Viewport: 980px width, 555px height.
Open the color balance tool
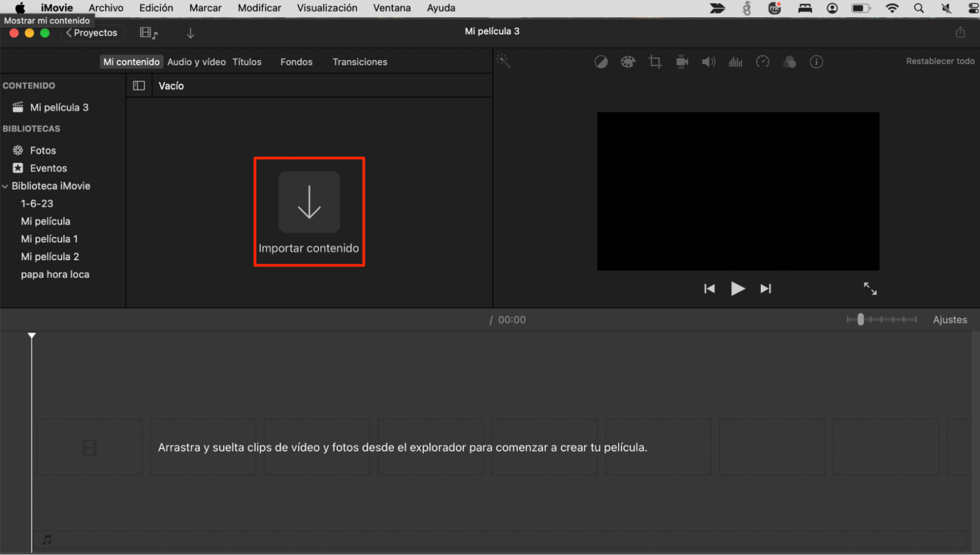[x=601, y=62]
